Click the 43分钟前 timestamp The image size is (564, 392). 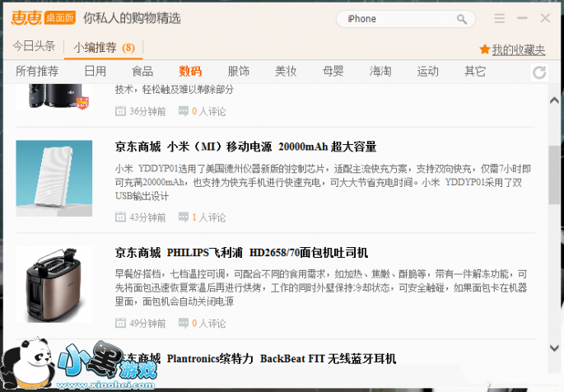(x=147, y=217)
